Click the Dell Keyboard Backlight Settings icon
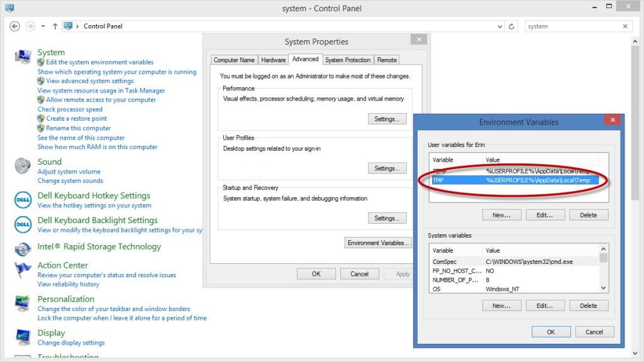The image size is (644, 362). click(23, 224)
